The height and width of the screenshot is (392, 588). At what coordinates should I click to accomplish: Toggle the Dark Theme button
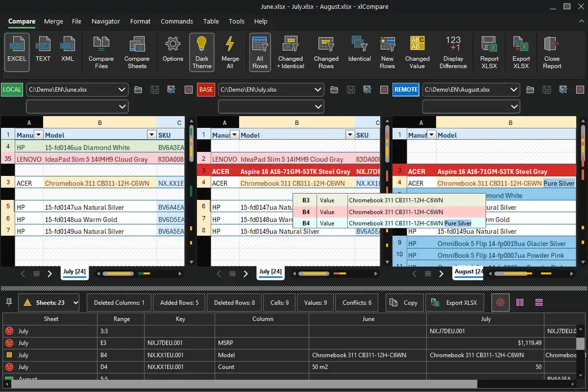tap(202, 52)
